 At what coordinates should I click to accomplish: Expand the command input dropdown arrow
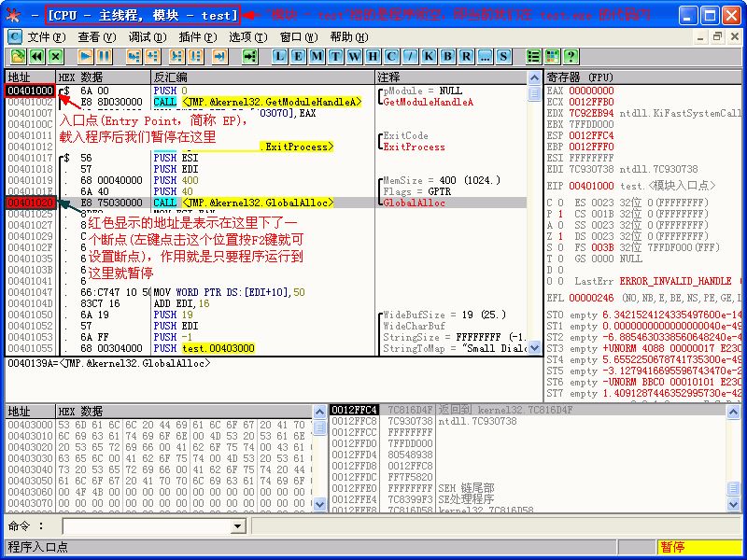pos(238,526)
